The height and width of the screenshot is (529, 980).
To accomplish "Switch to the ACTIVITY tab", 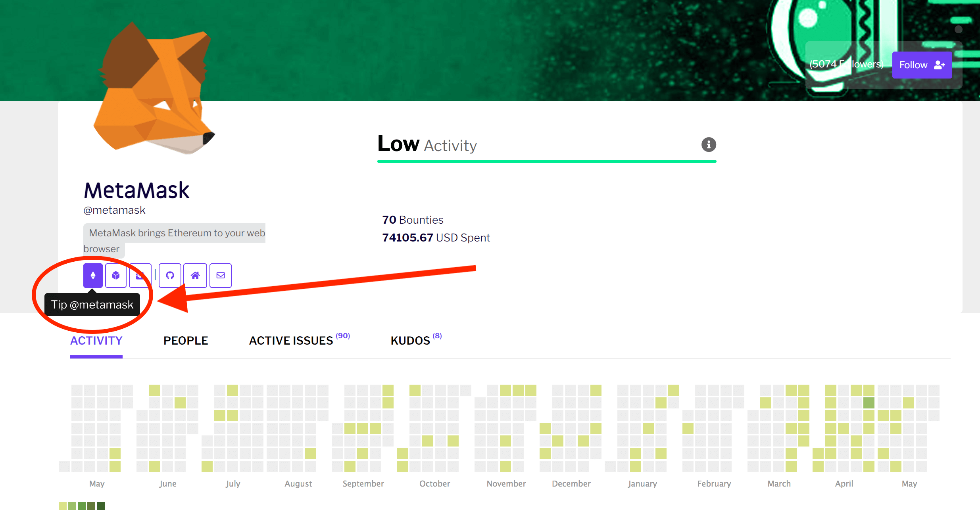I will [x=96, y=341].
